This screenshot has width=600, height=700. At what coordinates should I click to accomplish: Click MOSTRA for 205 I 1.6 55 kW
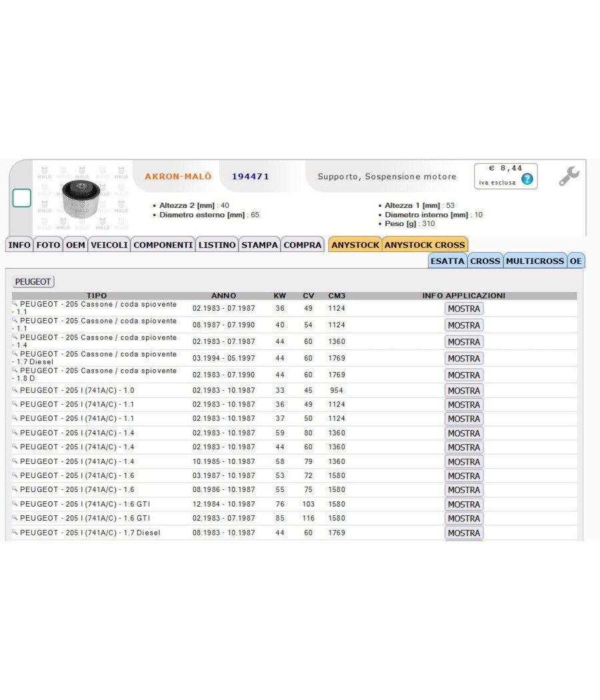coord(464,490)
